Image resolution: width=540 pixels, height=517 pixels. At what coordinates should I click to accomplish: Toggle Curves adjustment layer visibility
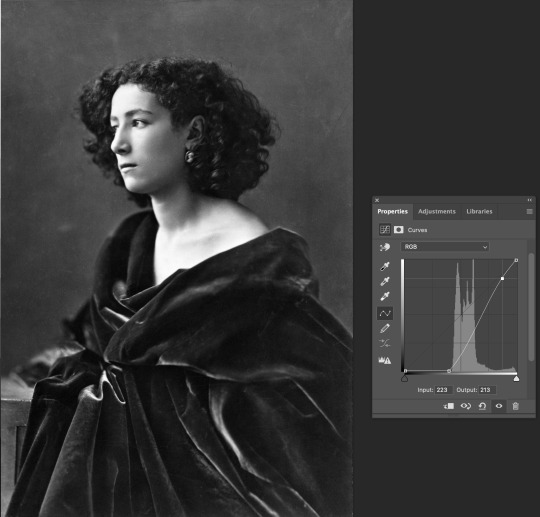[x=499, y=406]
